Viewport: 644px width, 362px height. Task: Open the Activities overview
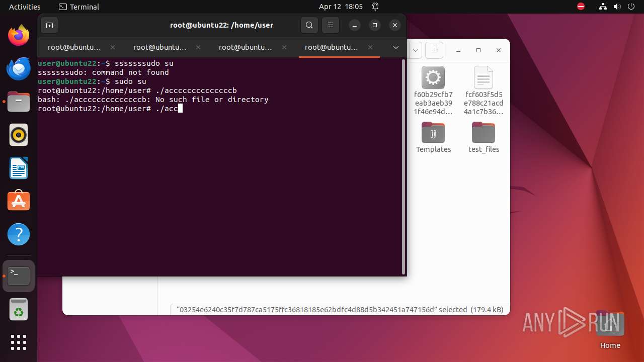25,7
